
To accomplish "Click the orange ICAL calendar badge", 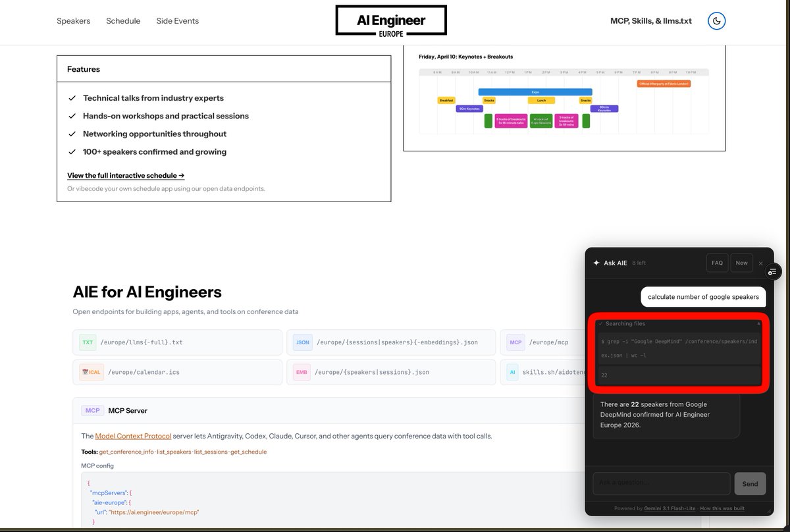I will (90, 372).
